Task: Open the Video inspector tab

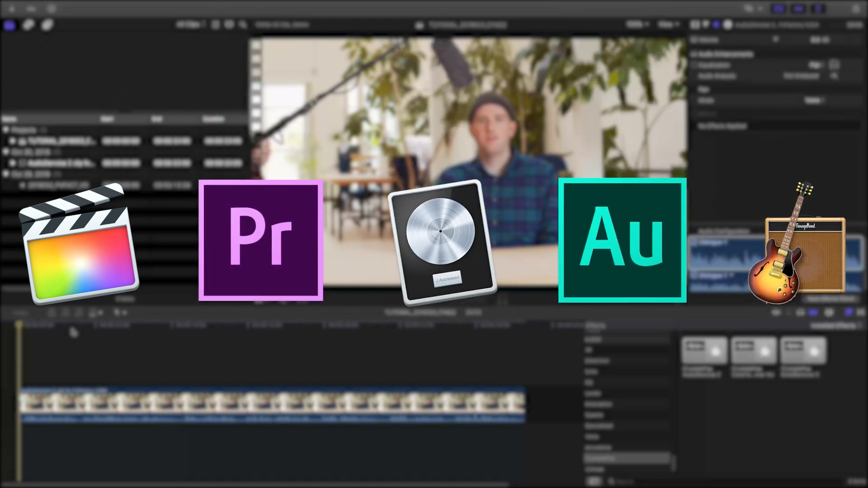Action: click(695, 25)
